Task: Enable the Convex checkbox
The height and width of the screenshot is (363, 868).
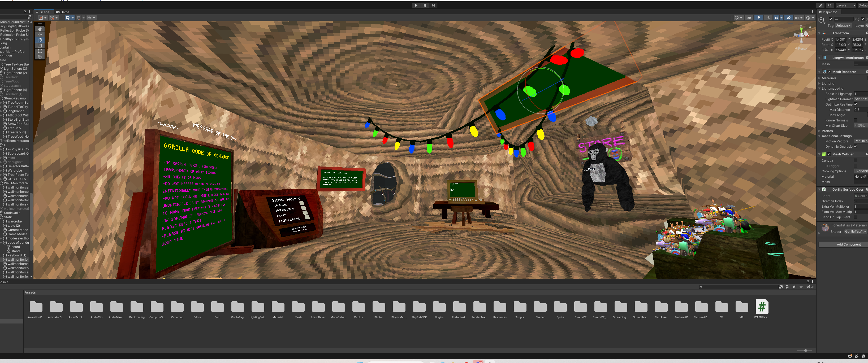Action: (856, 161)
